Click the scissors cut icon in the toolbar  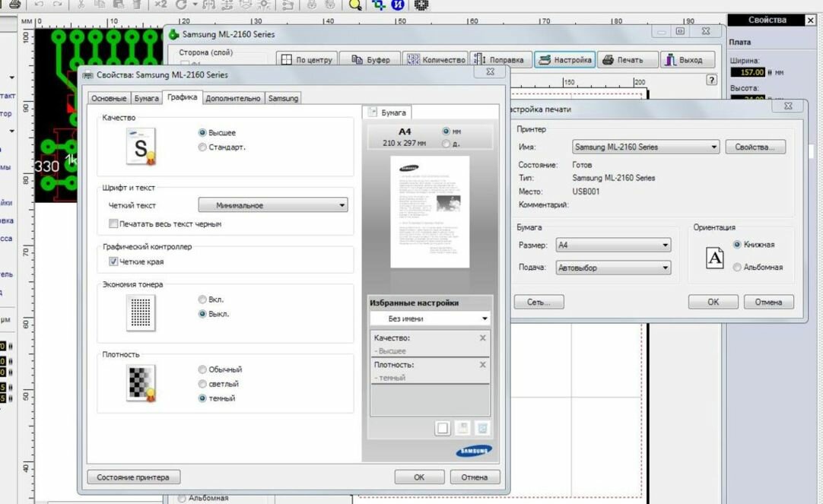point(81,5)
